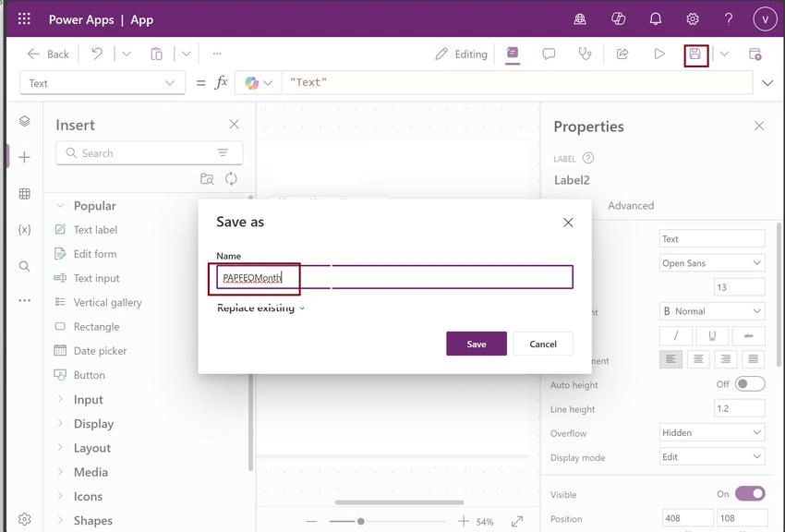Viewport: 785px width, 532px height.
Task: Open the Tree view layers icon
Action: coord(24,121)
